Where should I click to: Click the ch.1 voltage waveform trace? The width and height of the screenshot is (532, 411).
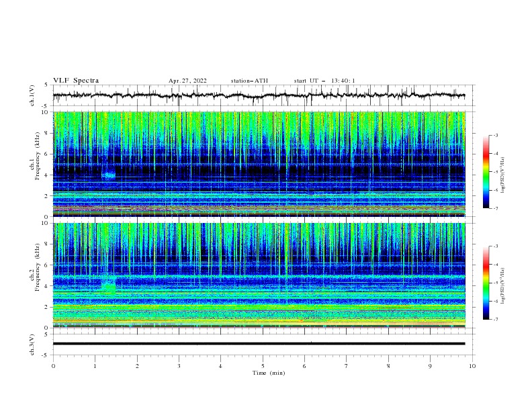pyautogui.click(x=259, y=95)
